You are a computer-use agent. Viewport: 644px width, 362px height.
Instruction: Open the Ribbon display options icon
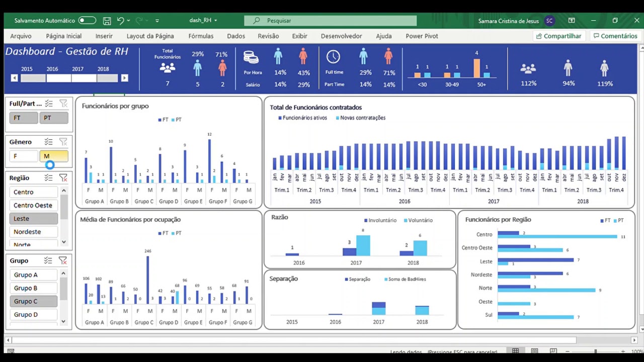[572, 21]
